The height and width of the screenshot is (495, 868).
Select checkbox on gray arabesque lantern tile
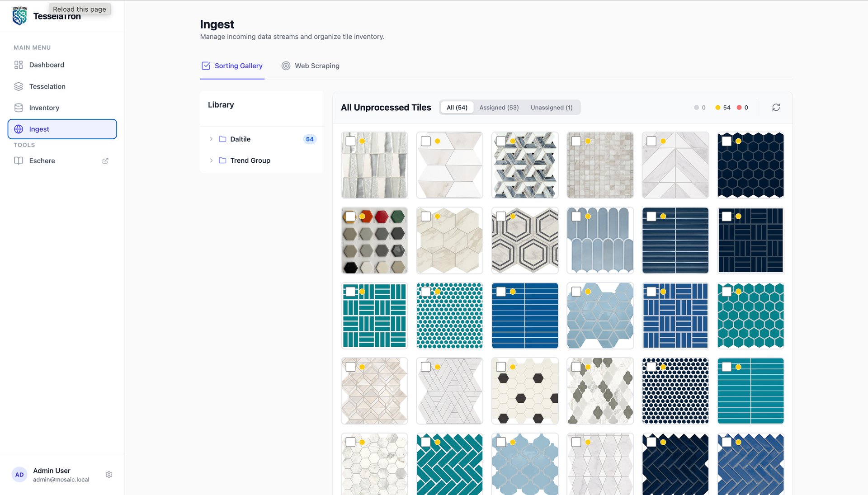click(x=576, y=367)
